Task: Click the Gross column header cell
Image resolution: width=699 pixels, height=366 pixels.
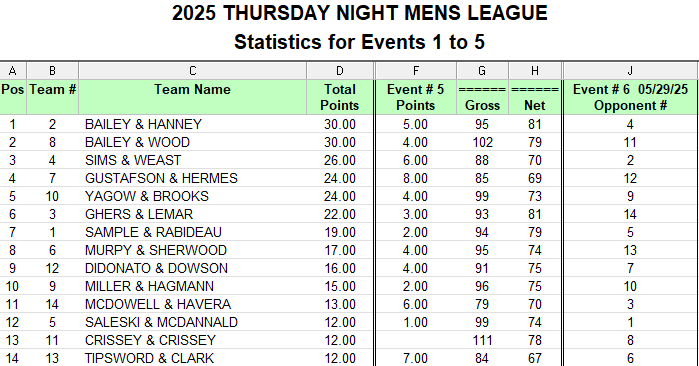Action: click(x=482, y=97)
